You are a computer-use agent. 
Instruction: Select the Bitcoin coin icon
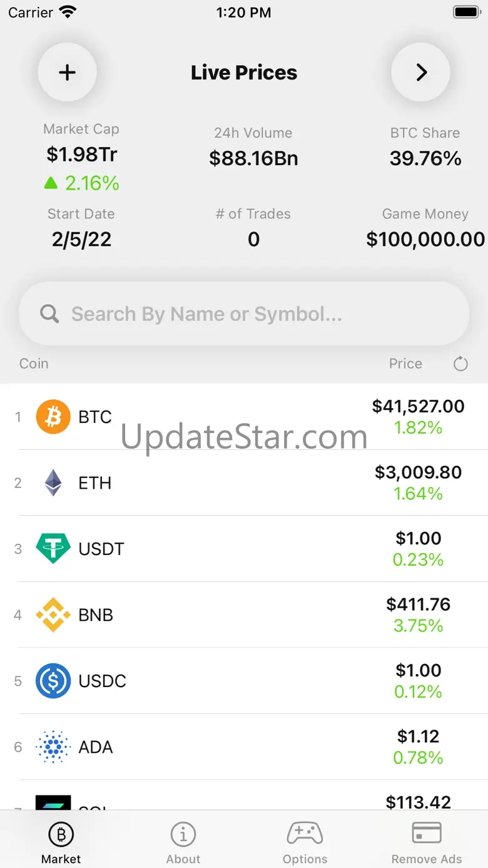pyautogui.click(x=53, y=417)
